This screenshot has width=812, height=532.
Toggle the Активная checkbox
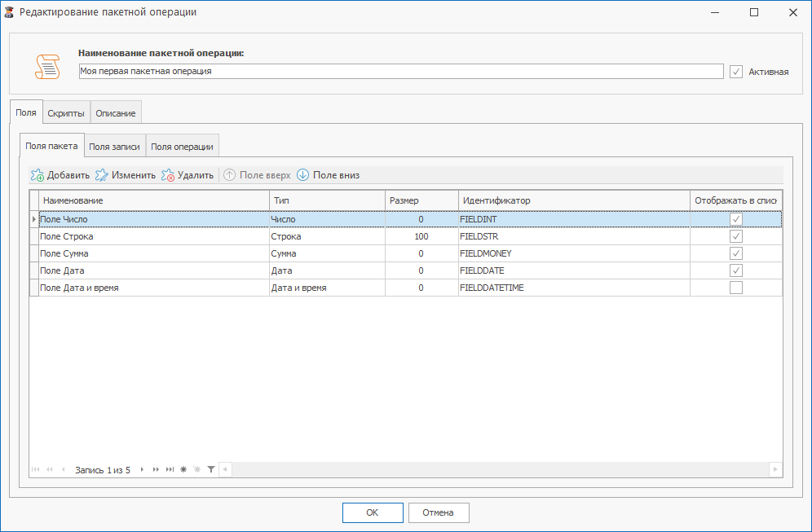pos(736,72)
